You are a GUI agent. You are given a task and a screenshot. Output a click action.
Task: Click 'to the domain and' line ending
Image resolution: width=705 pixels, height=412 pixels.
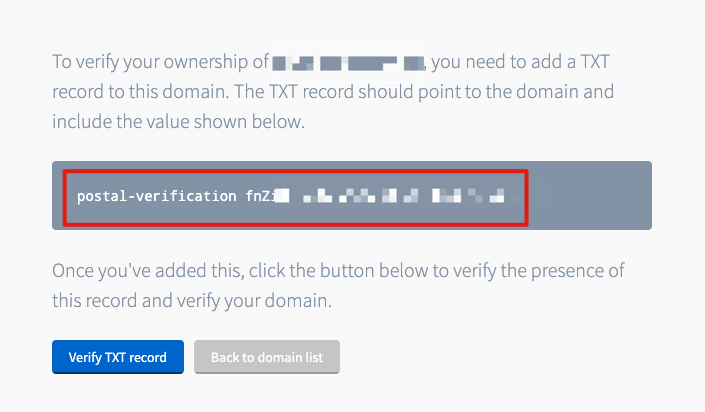pyautogui.click(x=539, y=92)
